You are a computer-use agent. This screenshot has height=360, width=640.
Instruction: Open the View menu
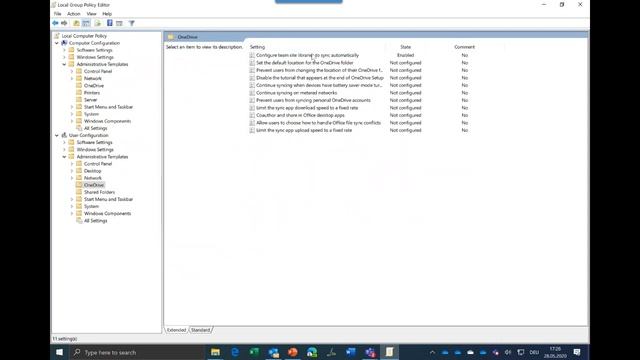click(91, 14)
